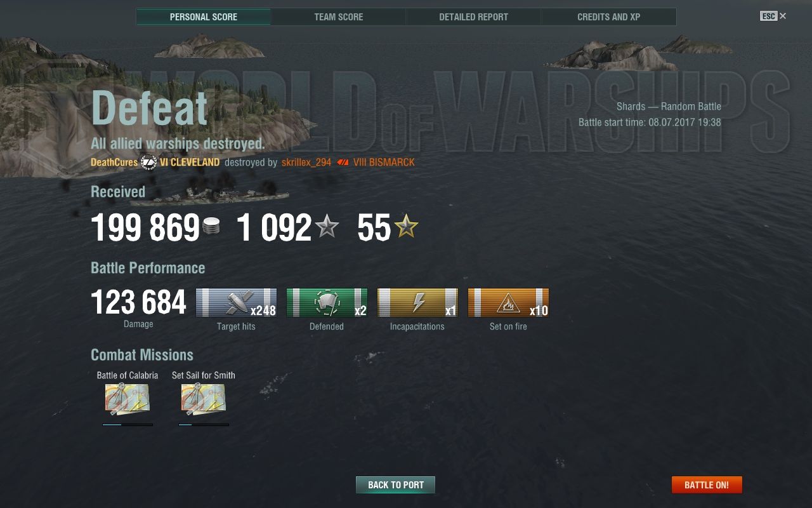Click enemy player name skrillex_294
This screenshot has width=812, height=508.
point(306,163)
